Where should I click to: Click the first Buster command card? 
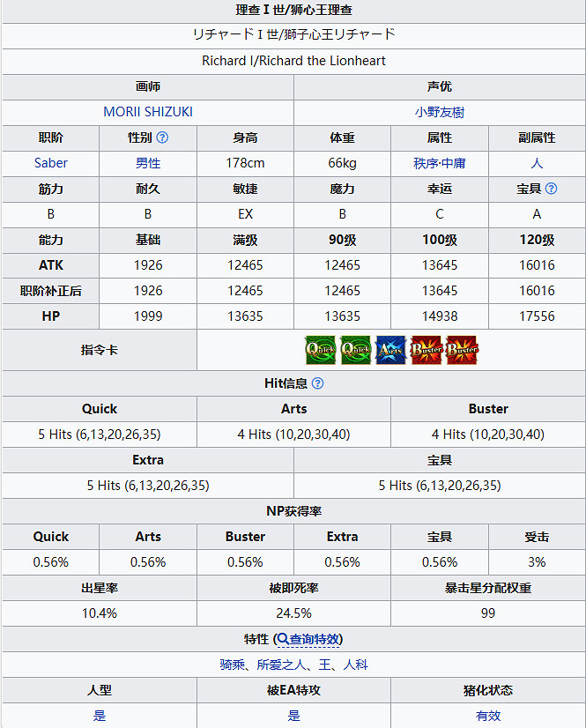point(427,350)
